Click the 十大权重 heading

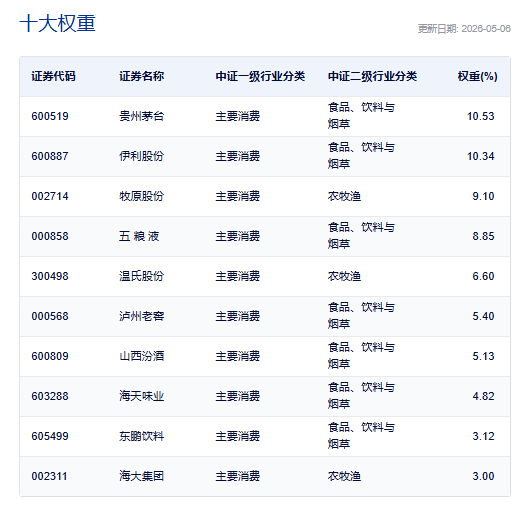[x=57, y=23]
